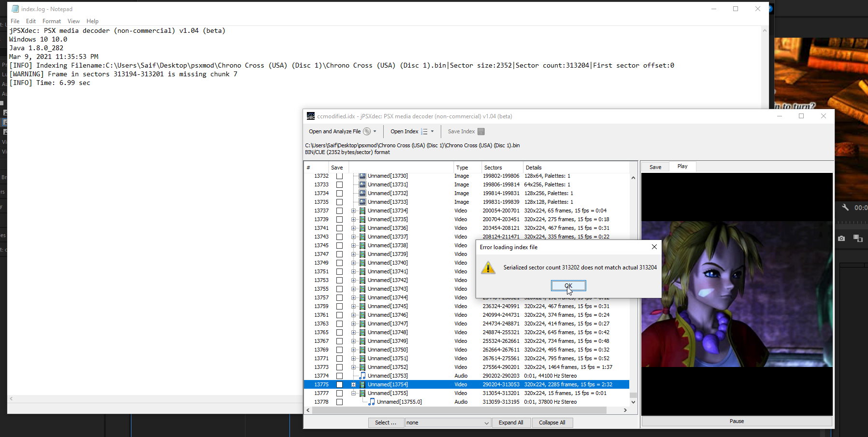The image size is (868, 437).
Task: Click the Details column header
Action: click(x=577, y=168)
